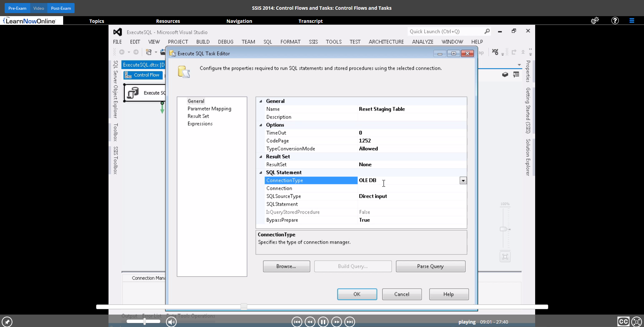The width and height of the screenshot is (644, 327).
Task: Click the help question mark icon
Action: click(615, 21)
